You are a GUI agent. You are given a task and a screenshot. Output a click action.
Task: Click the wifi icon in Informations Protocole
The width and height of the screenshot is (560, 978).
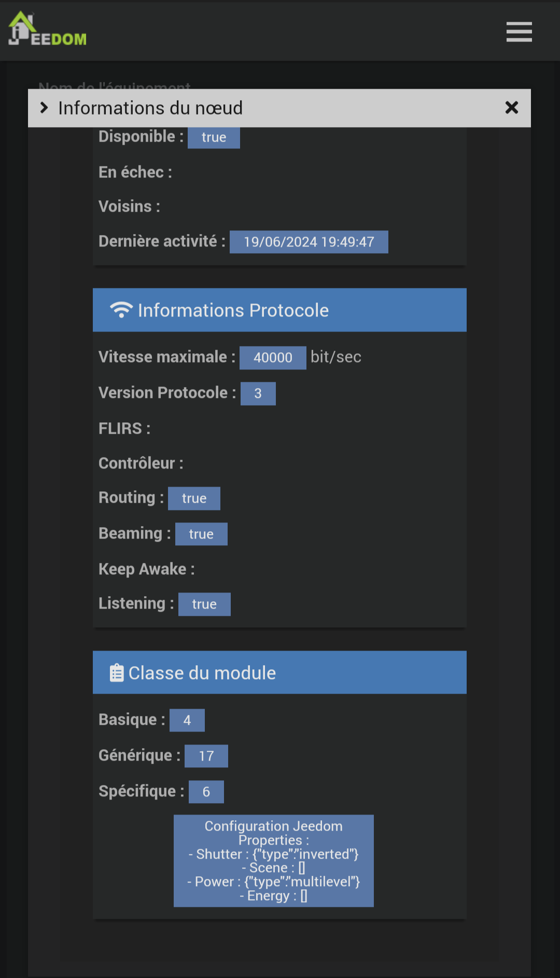click(121, 310)
